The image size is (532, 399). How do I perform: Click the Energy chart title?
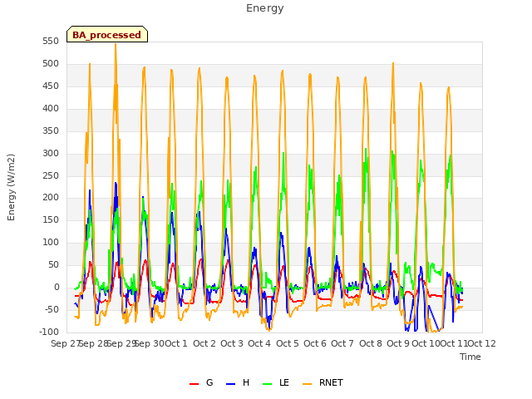(265, 8)
